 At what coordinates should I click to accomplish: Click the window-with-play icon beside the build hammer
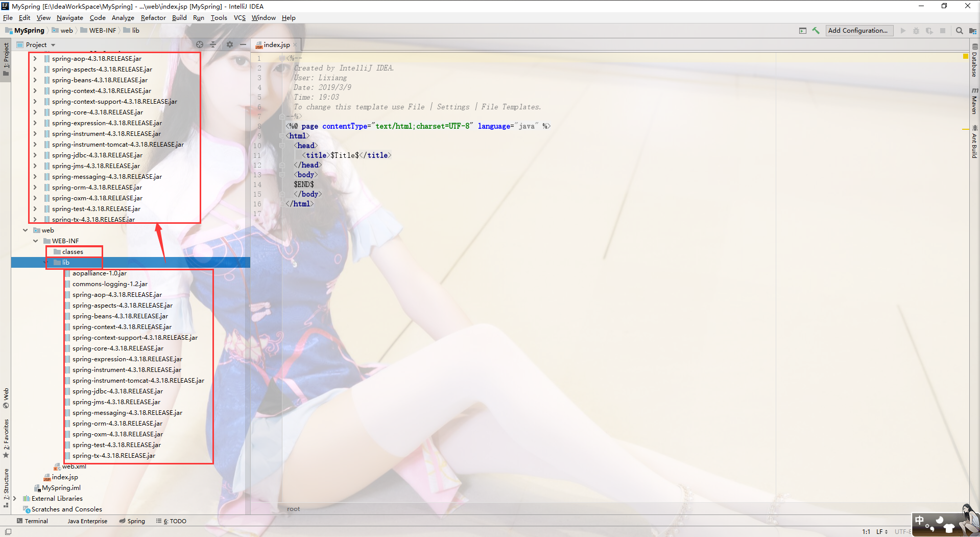803,31
